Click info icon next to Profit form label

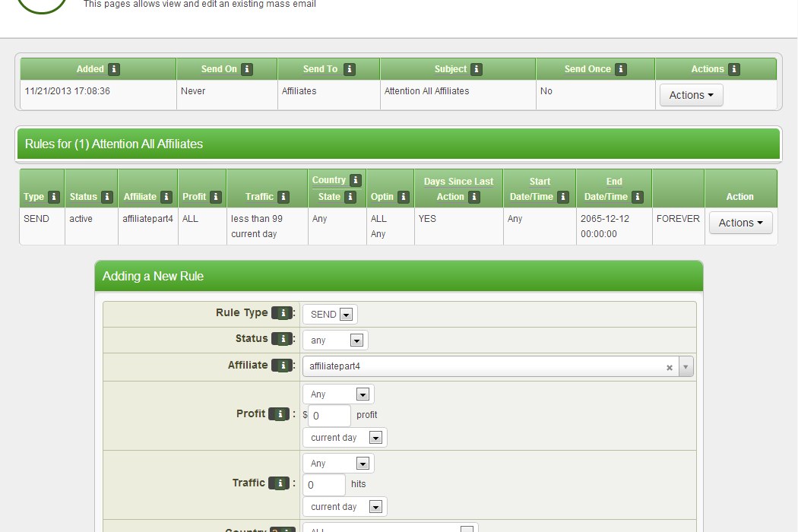(280, 414)
